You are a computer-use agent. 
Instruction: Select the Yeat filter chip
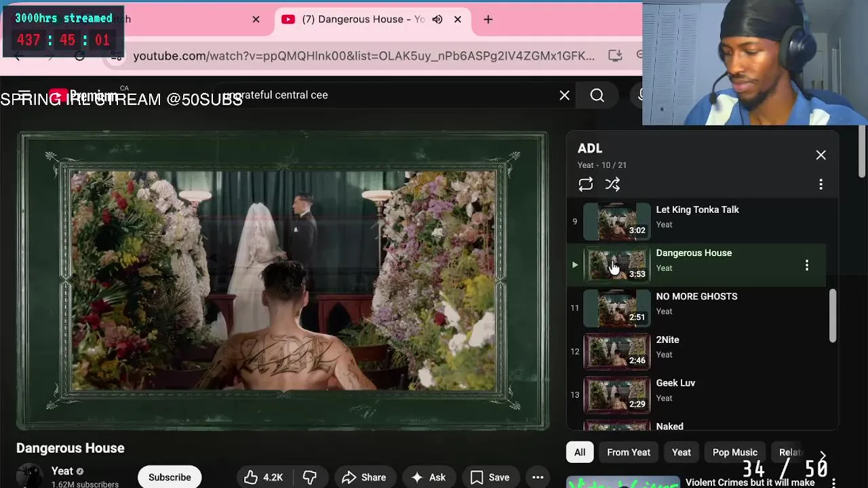(682, 452)
